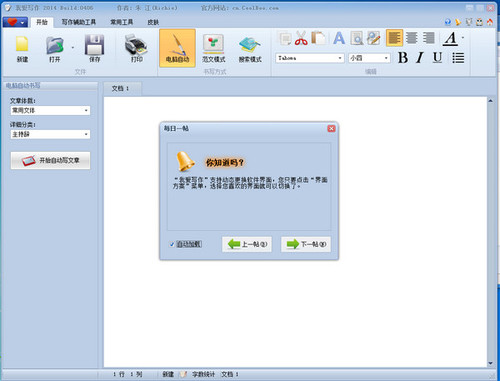Click the red scissors cut icon
This screenshot has width=500, height=381.
[301, 38]
